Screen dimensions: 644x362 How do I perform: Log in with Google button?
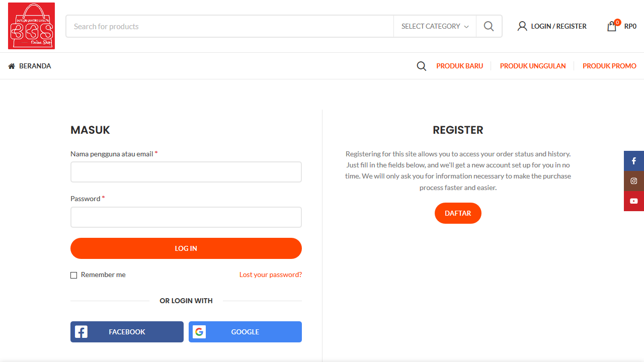pos(245,332)
